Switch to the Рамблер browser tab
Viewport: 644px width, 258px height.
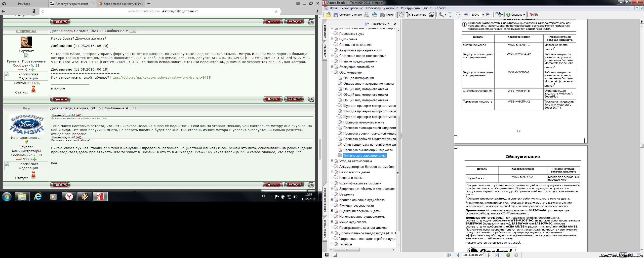point(24,4)
